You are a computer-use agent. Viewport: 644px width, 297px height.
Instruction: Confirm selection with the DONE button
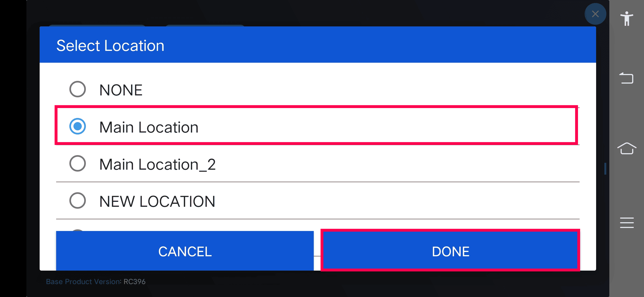[x=451, y=251]
